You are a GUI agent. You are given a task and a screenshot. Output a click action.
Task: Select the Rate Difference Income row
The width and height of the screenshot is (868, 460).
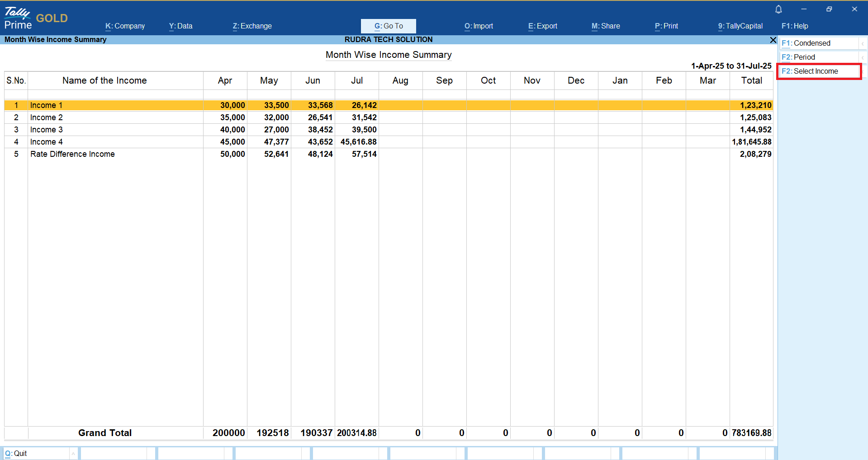tap(72, 154)
